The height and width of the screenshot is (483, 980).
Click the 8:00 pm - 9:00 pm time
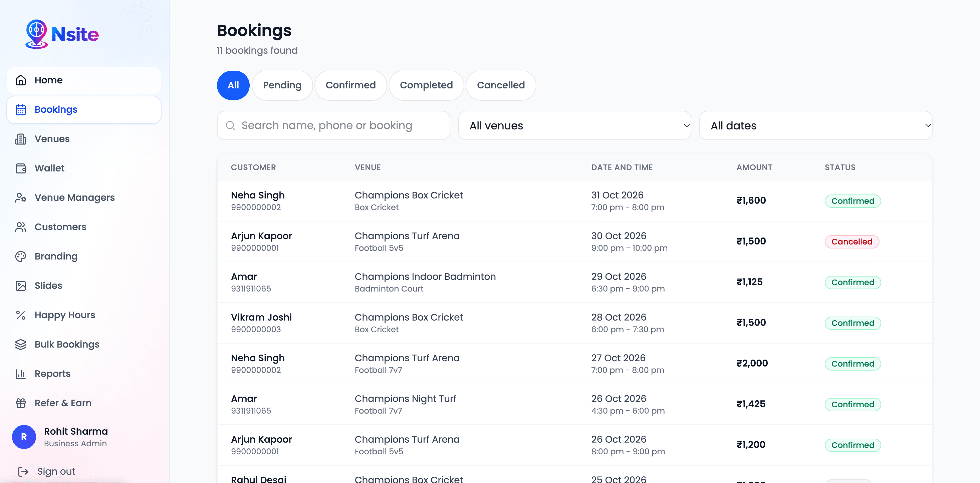point(628,451)
